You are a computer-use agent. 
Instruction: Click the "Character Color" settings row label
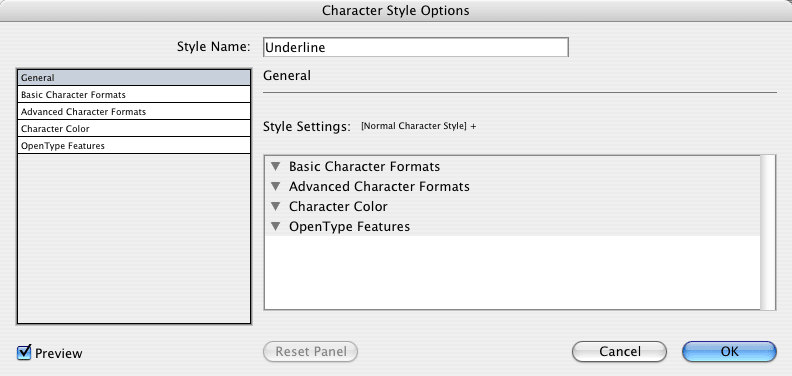(338, 206)
